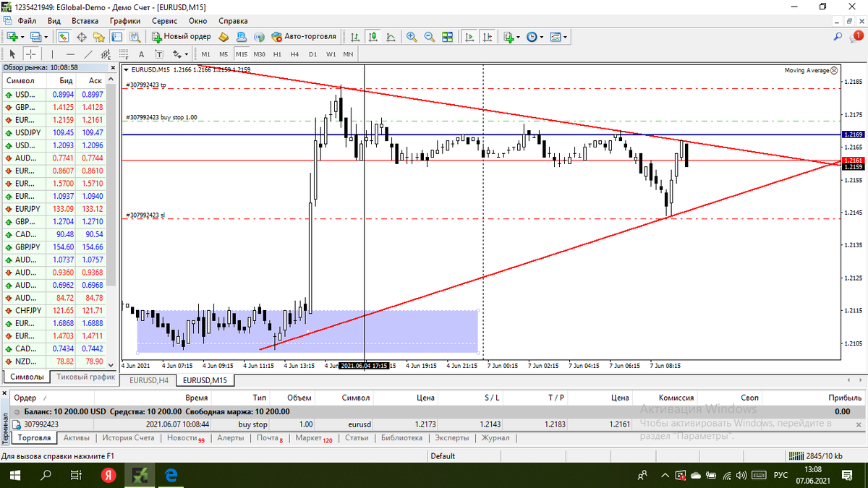The width and height of the screenshot is (868, 488).
Task: Select the Fibonacci retracement tool
Action: point(124,54)
